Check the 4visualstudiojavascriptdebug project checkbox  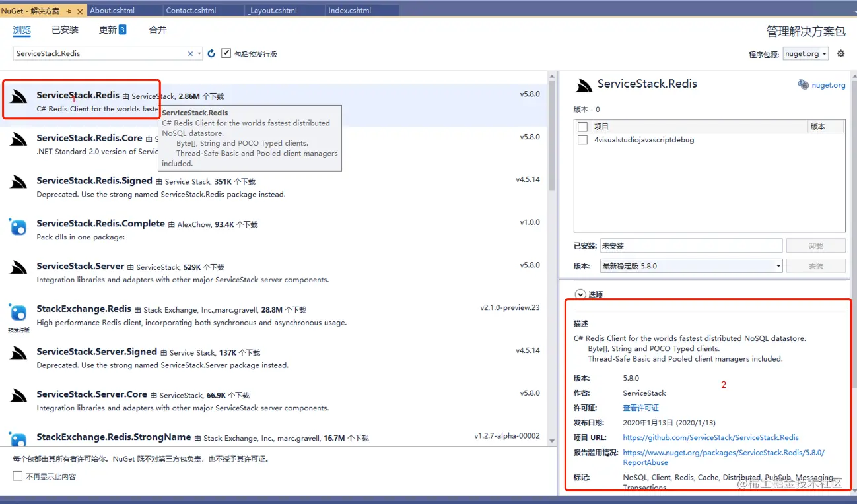pyautogui.click(x=582, y=140)
